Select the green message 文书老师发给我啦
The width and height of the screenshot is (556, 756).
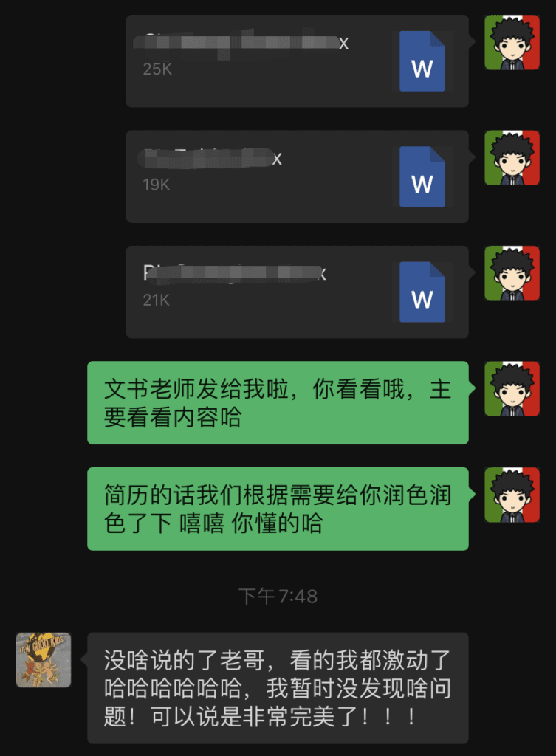[278, 402]
